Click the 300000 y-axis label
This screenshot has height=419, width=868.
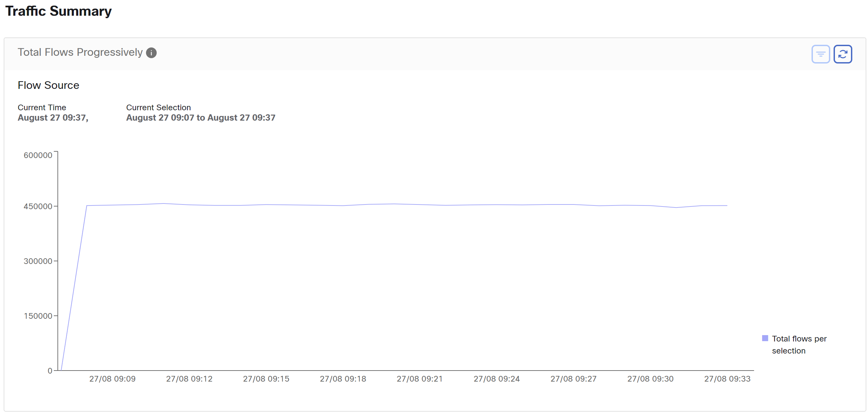[38, 261]
